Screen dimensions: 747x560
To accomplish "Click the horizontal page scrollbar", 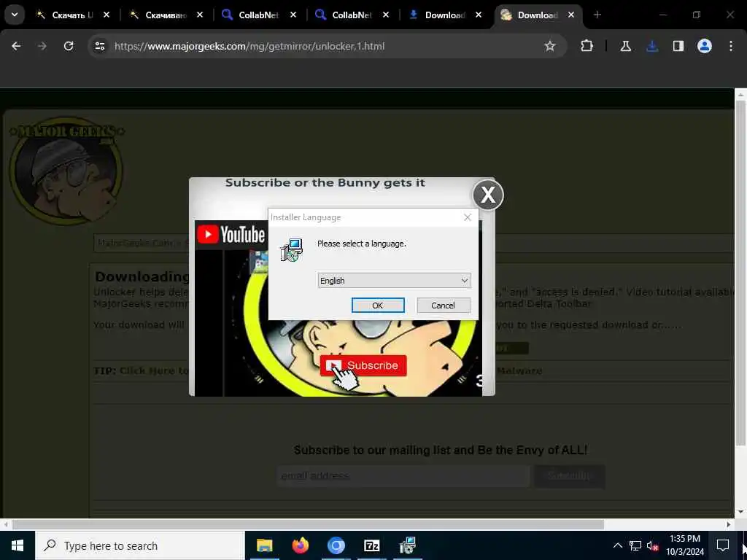I will click(309, 524).
